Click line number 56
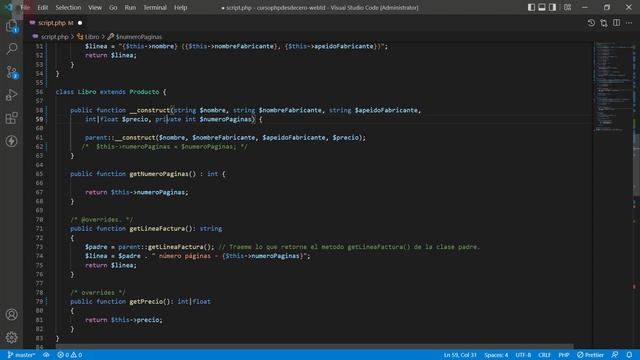This screenshot has height=360, width=640. [x=39, y=92]
